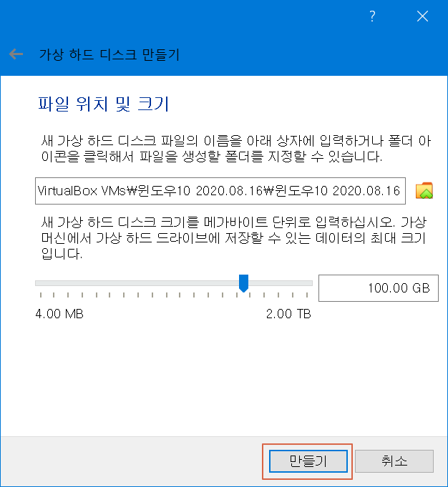448x487 pixels.
Task: Click the blue disk size slider handle
Action: click(x=243, y=283)
